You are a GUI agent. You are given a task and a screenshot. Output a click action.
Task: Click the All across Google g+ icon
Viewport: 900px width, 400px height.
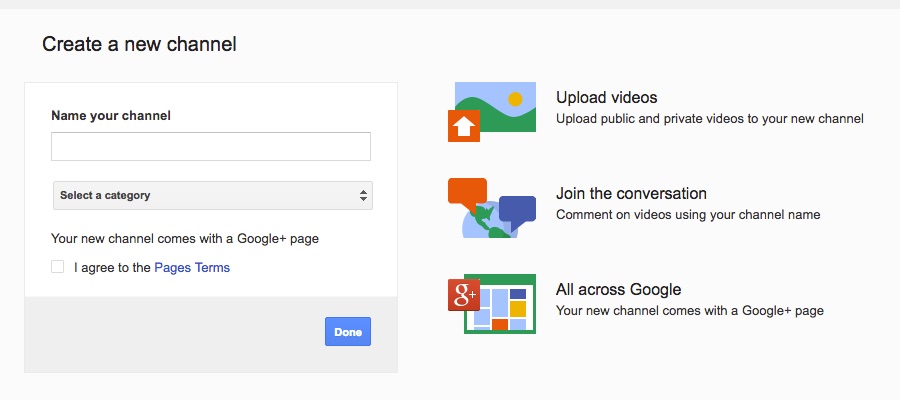coord(492,304)
